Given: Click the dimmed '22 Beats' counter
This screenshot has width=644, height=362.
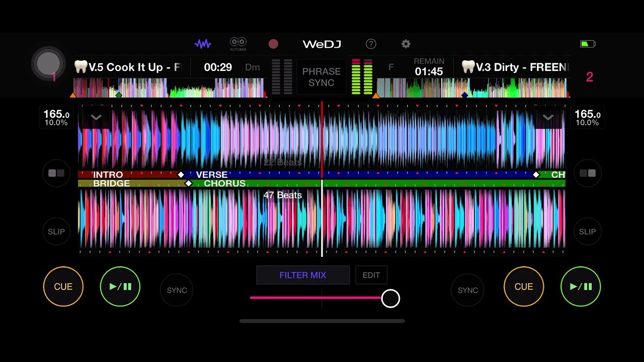Looking at the screenshot, I should 283,162.
